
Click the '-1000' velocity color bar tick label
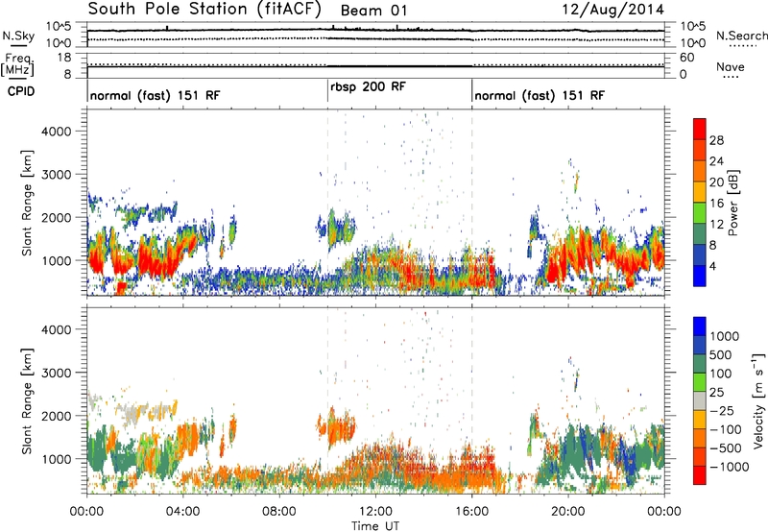pos(729,467)
